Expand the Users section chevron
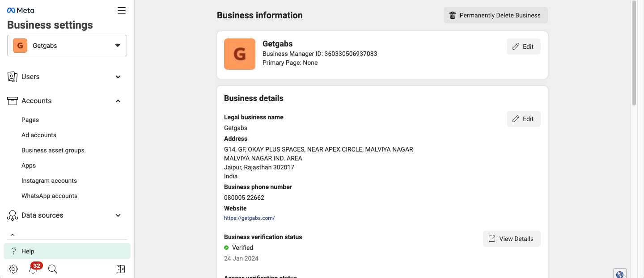Viewport: 644px width, 278px height. click(118, 77)
